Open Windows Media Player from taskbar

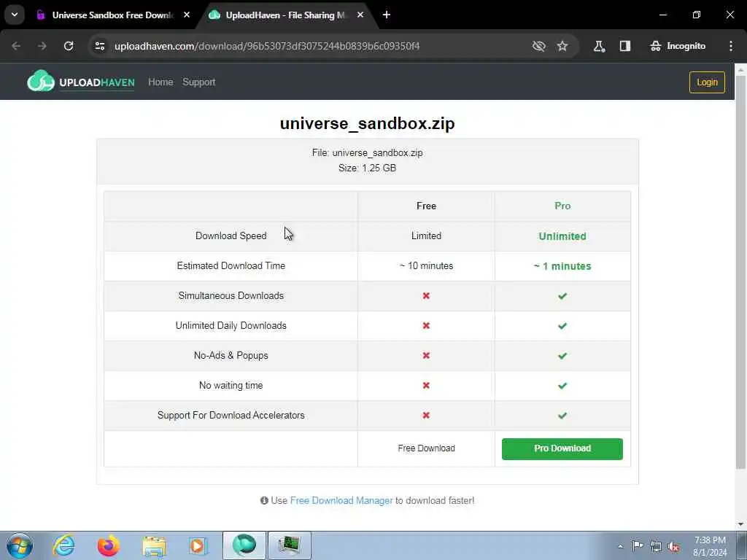tap(198, 545)
